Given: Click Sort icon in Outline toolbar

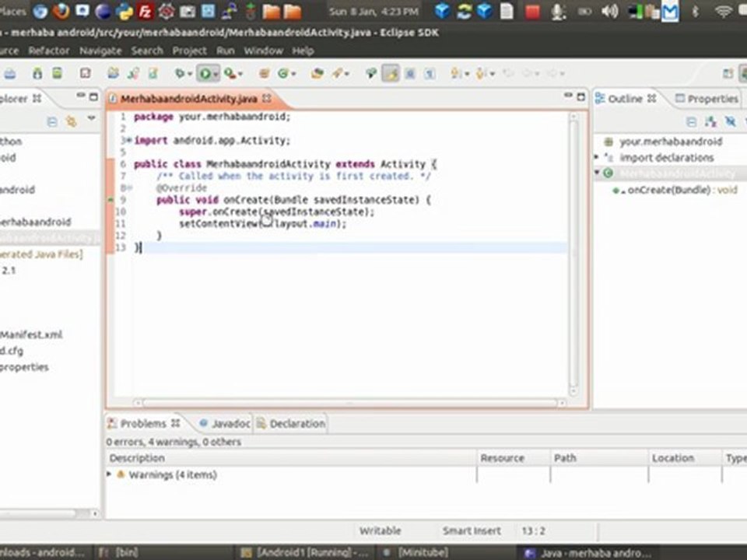Looking at the screenshot, I should point(711,121).
